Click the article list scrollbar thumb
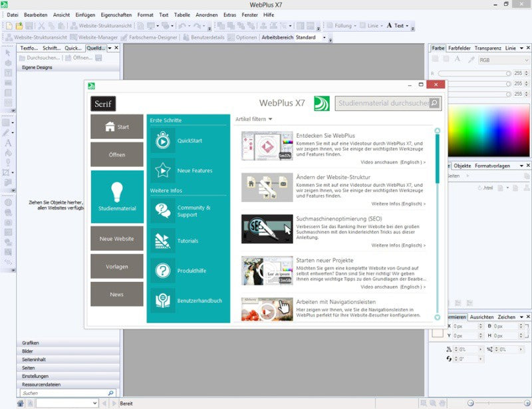The width and height of the screenshot is (532, 409). (x=438, y=158)
